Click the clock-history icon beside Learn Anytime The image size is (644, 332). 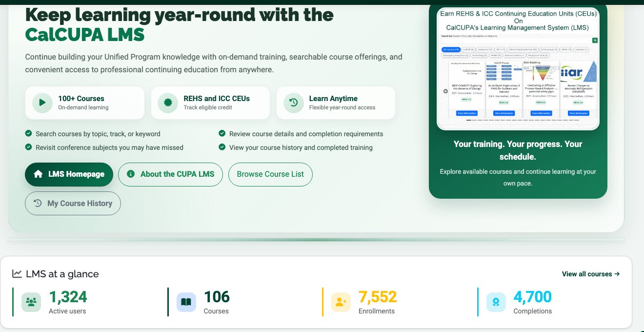click(293, 103)
